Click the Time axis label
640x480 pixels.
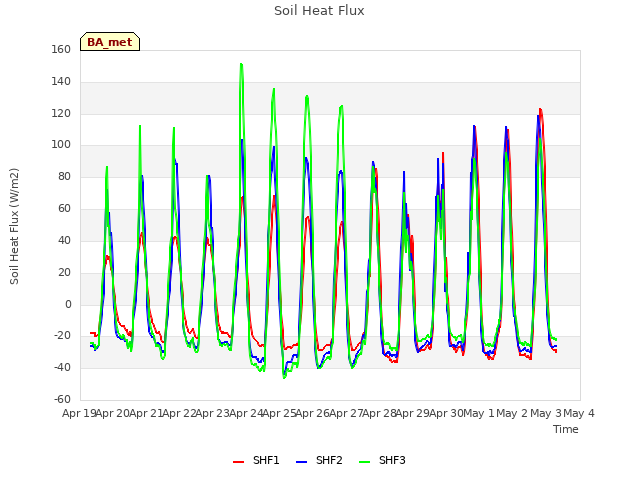[x=566, y=429]
